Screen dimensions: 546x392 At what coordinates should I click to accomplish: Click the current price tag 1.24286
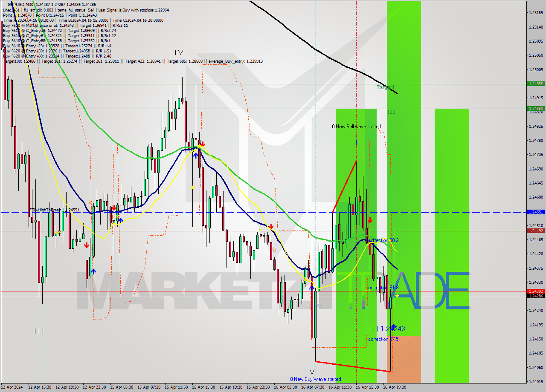tap(536, 296)
